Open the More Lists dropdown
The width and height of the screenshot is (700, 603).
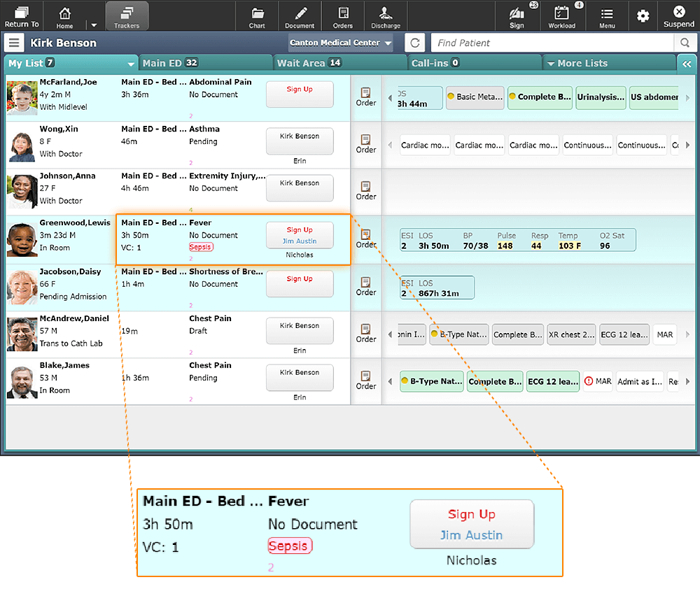tap(581, 63)
